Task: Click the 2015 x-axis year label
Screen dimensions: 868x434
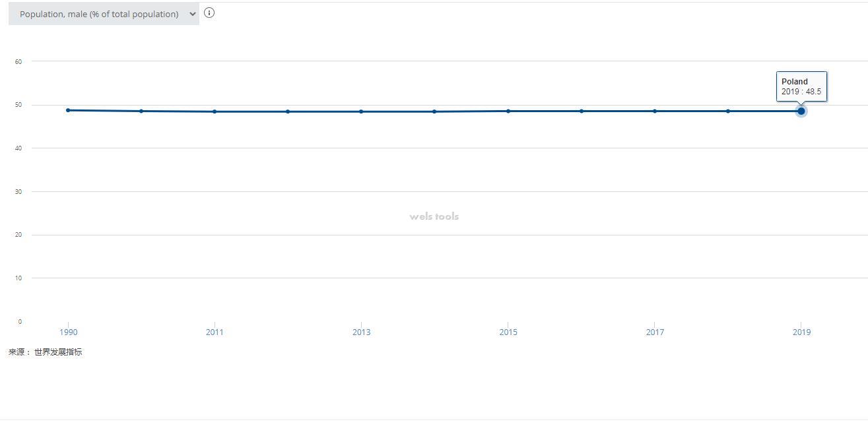Action: (x=508, y=332)
